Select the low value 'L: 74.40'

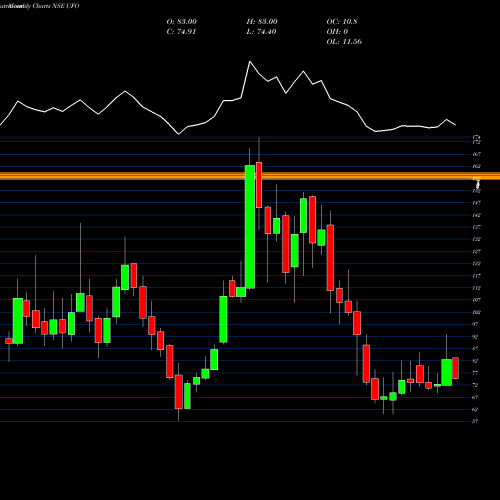click(x=261, y=32)
